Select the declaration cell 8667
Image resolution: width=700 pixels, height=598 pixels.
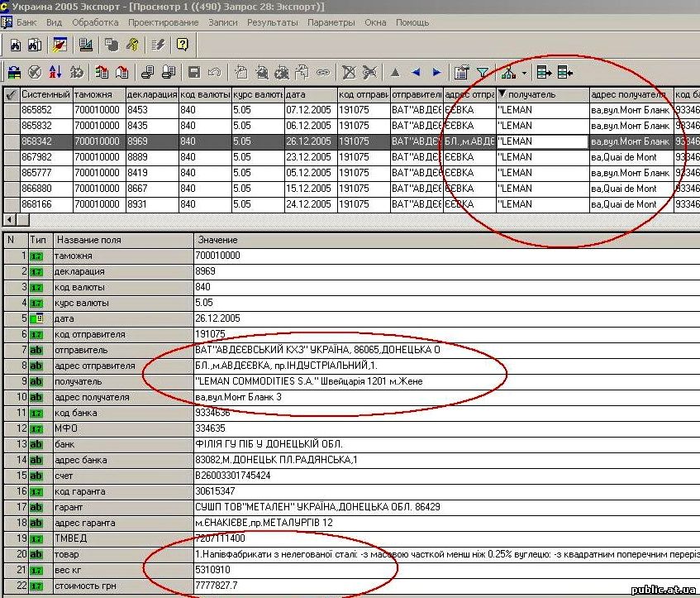(152, 189)
